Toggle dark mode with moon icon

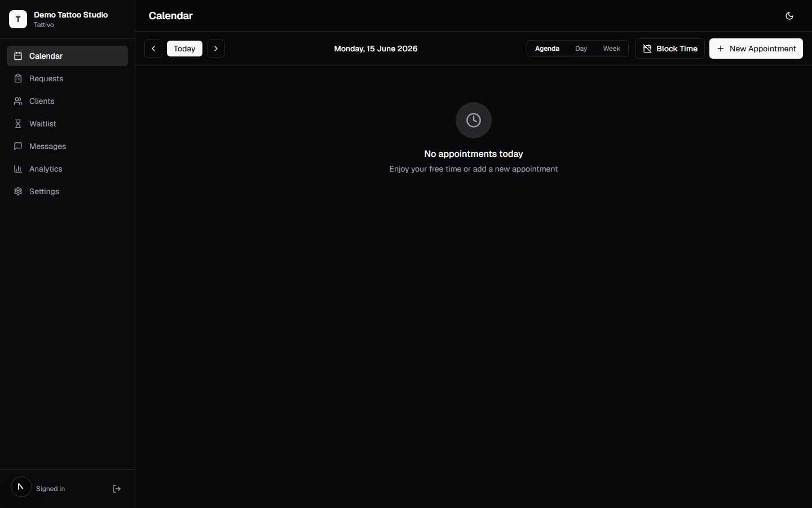click(789, 16)
